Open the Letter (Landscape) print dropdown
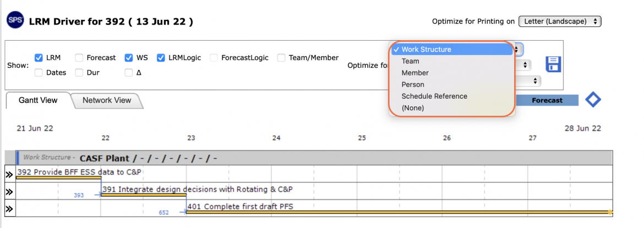 pyautogui.click(x=560, y=21)
